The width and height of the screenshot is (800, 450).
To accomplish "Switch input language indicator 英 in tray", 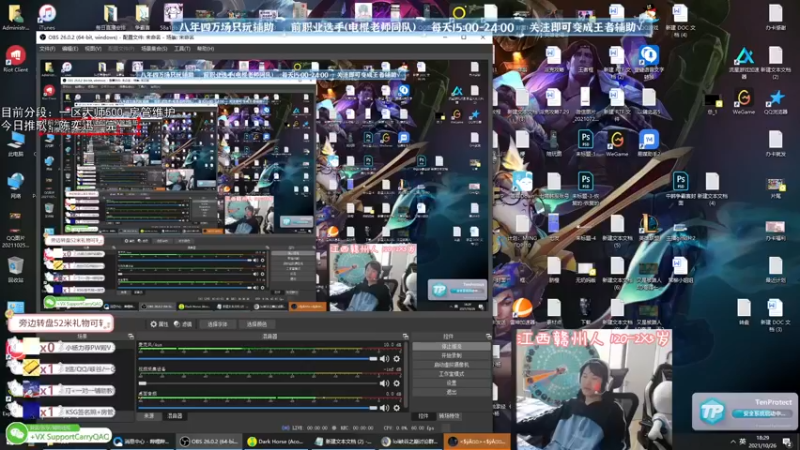I will (x=743, y=441).
